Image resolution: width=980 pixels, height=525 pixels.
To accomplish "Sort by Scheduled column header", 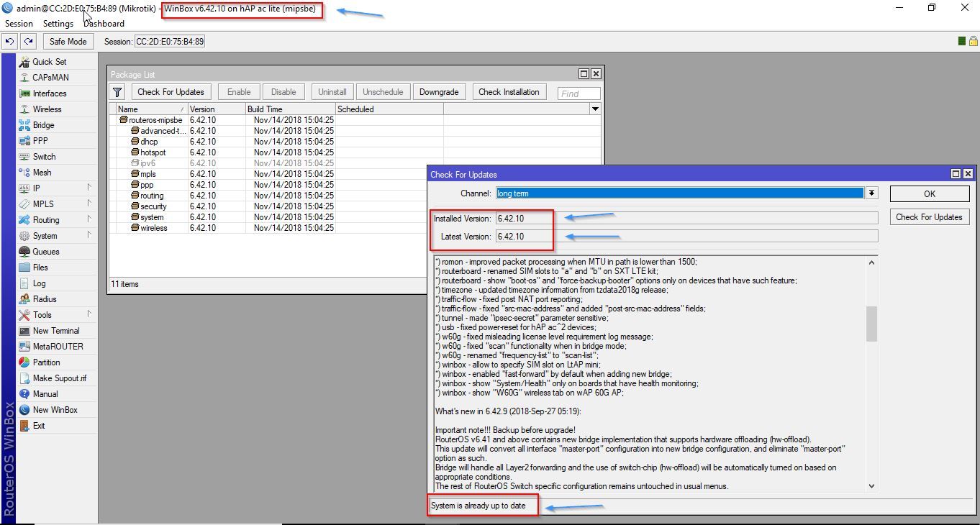I will (x=389, y=109).
